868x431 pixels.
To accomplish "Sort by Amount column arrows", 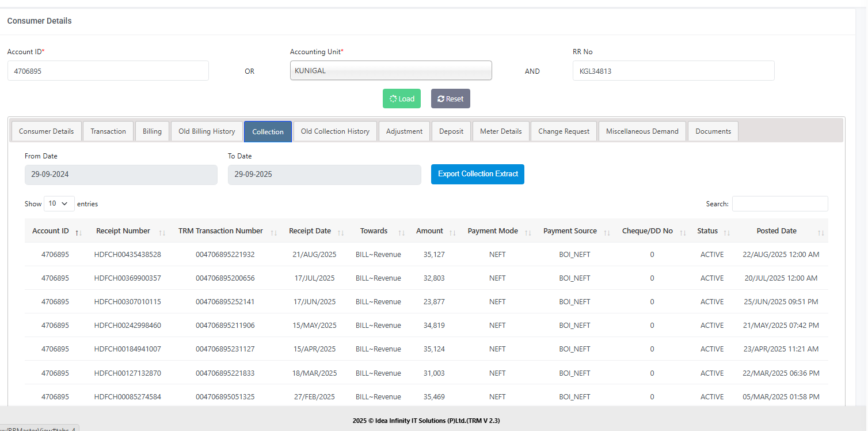I will (x=452, y=232).
